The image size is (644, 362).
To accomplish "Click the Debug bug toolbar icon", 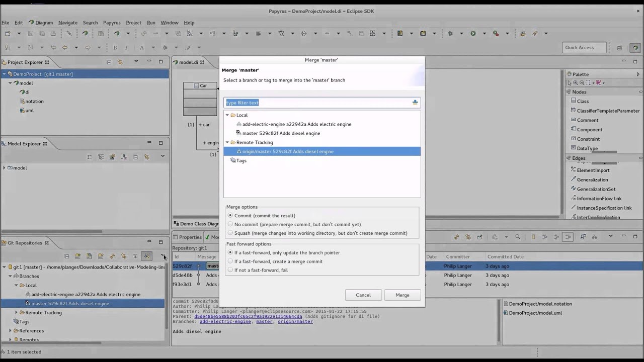I will [450, 34].
